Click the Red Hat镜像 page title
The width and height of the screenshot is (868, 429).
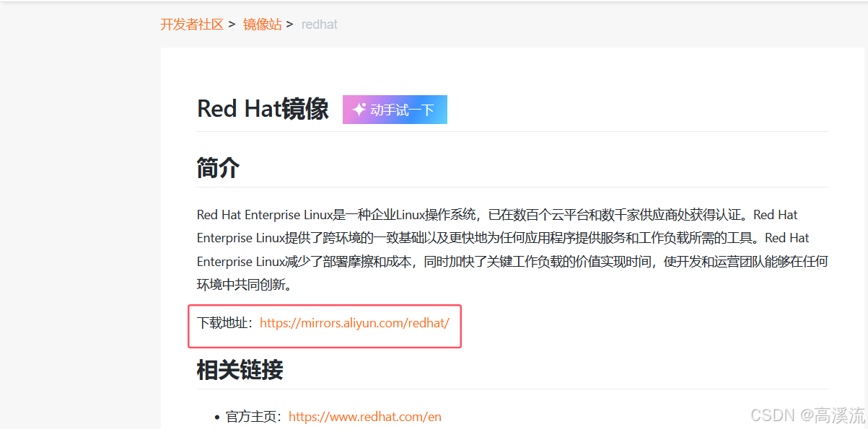263,109
